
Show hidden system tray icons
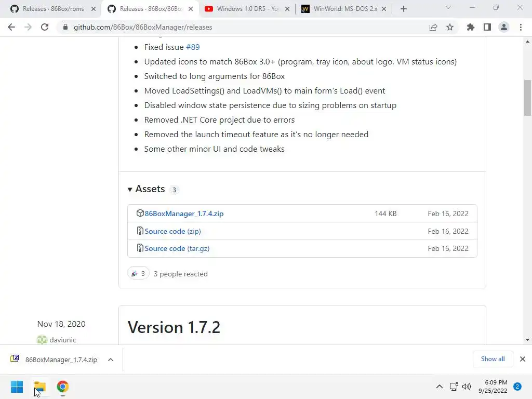440,387
